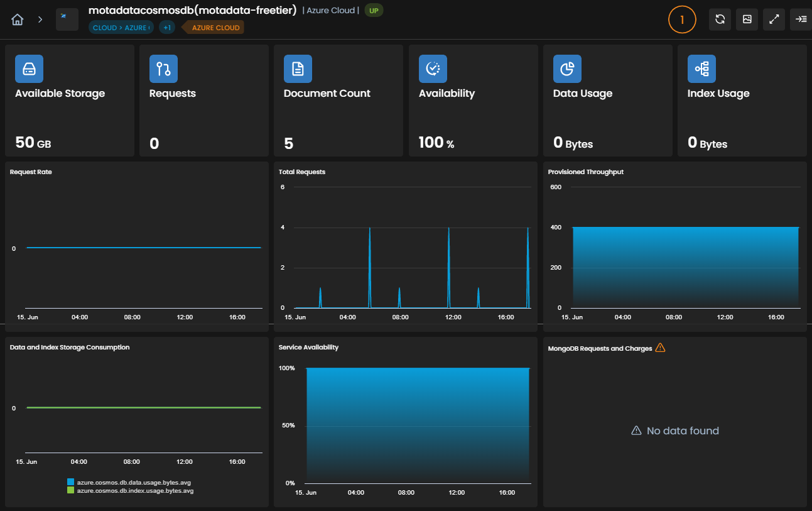Click the MongoDB Requests warning triangle

[x=660, y=348]
